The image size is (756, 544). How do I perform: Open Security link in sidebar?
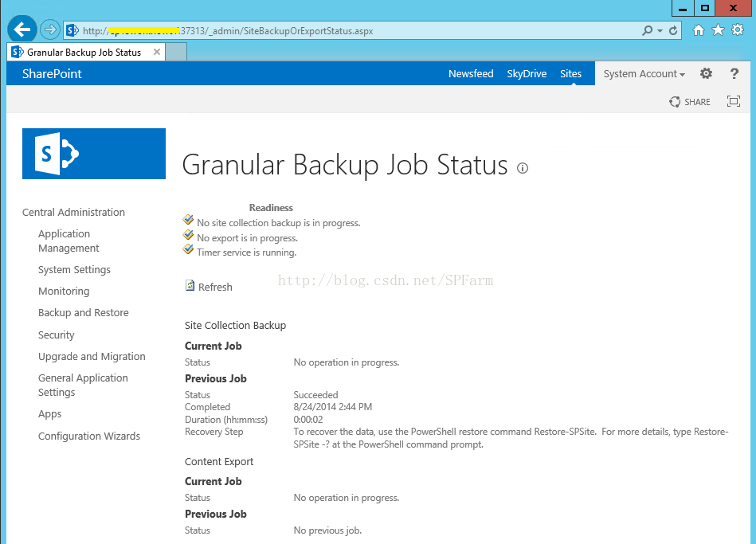pyautogui.click(x=56, y=335)
